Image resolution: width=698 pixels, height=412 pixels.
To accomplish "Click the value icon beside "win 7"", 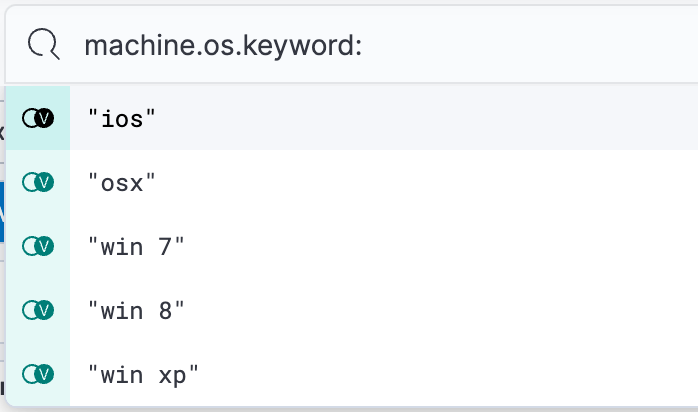I will (x=37, y=246).
